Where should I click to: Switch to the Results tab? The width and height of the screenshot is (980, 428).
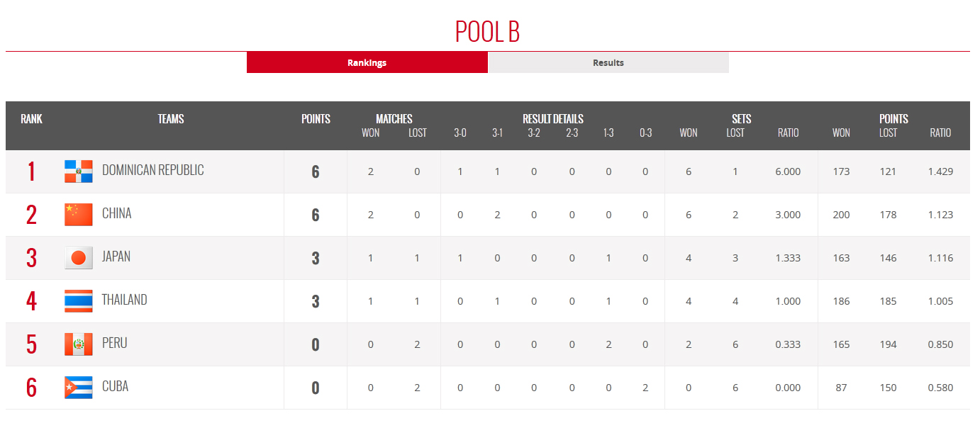608,62
